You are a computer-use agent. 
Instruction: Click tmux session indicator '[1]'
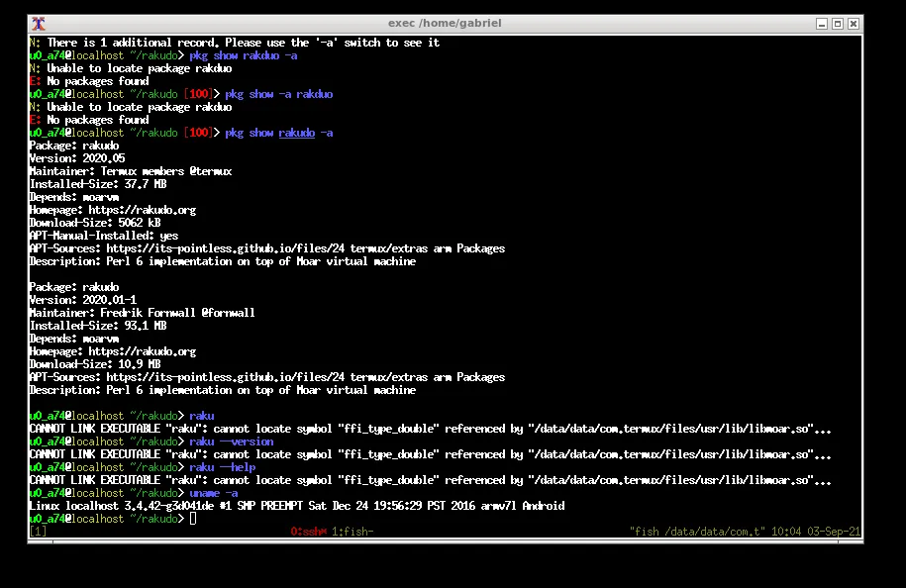(39, 532)
